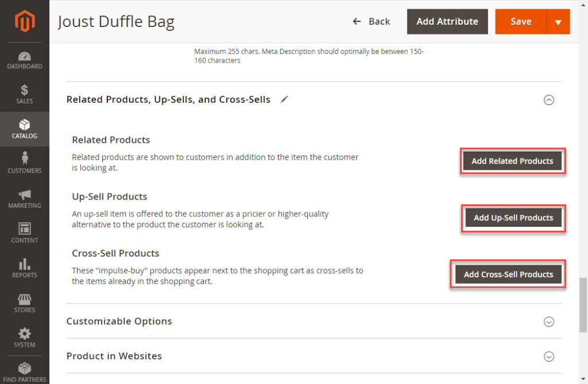Click the scrollbar down arrow
Screen dimensions: 588x384
pos(583,379)
